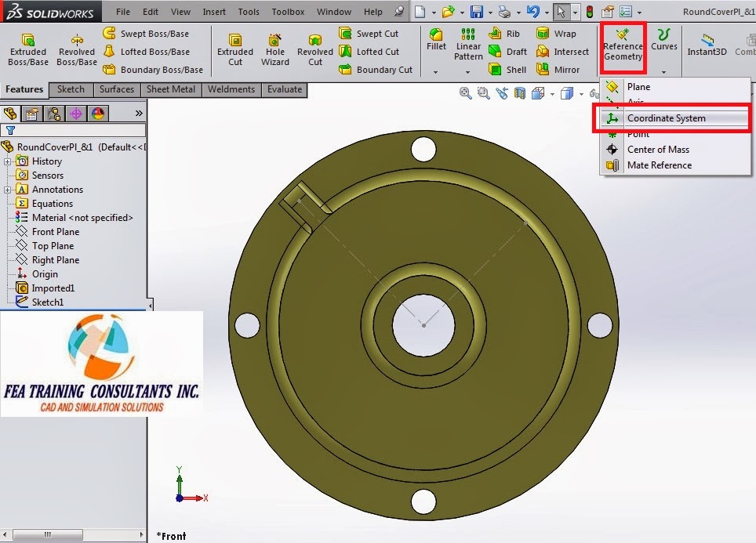This screenshot has width=756, height=543.
Task: Add a Rib feature
Action: pos(504,34)
